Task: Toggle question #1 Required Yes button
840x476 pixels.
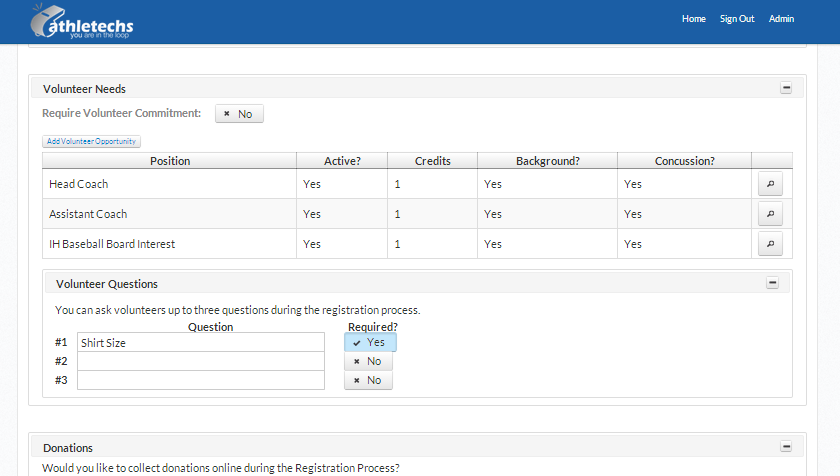Action: [370, 342]
